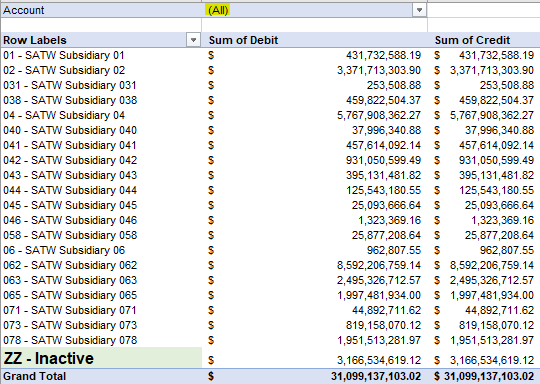
Task: Select the Sum of Debit column header
Action: click(x=243, y=40)
